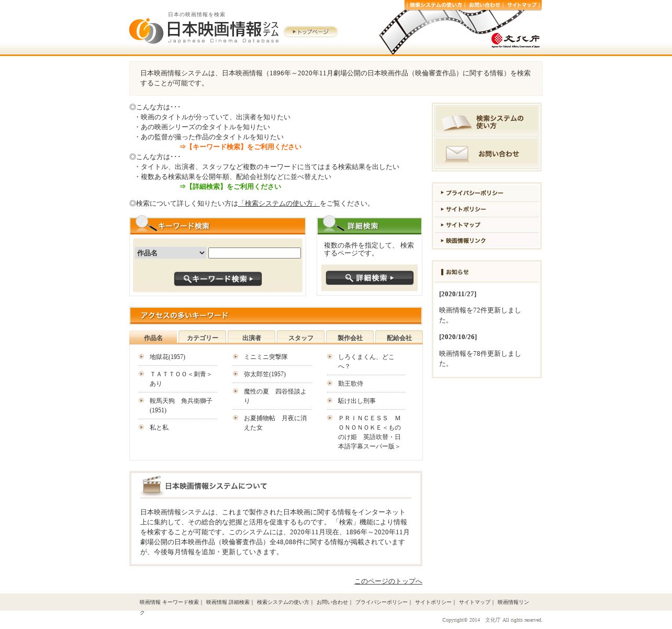Switch to the 製作会社 tab

(x=350, y=338)
